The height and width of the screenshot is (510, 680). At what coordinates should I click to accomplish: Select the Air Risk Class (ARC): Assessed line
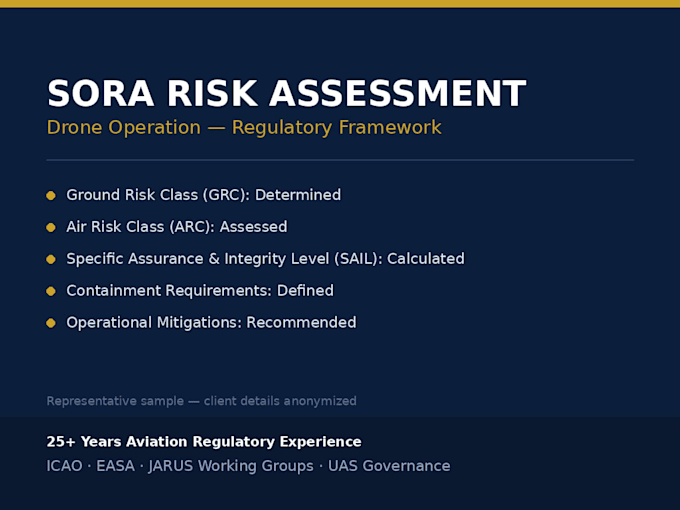click(x=177, y=227)
